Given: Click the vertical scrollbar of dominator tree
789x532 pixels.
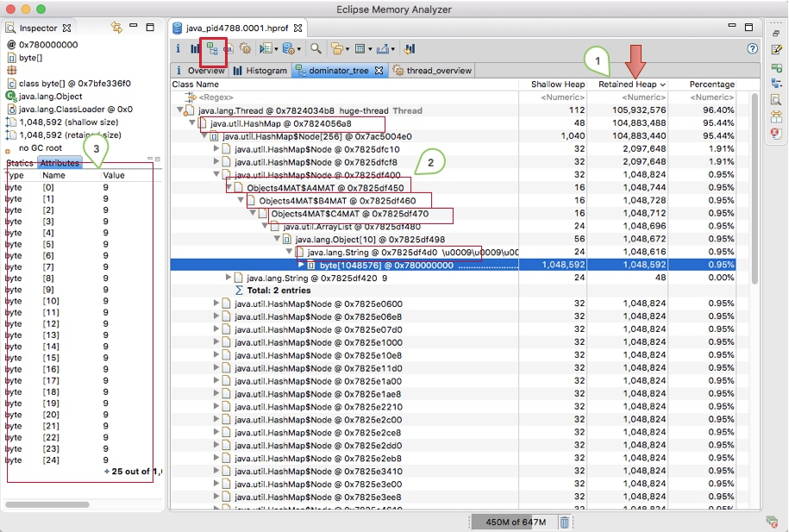Looking at the screenshot, I should (755, 189).
